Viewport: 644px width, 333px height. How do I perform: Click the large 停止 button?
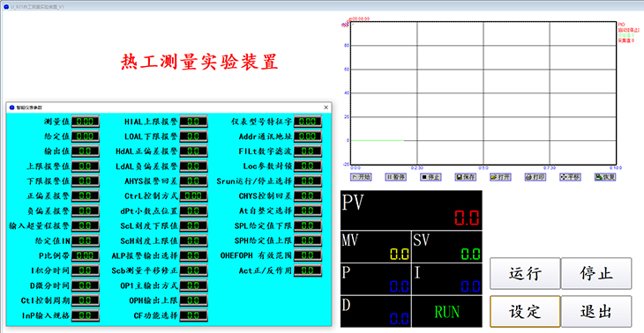click(596, 273)
